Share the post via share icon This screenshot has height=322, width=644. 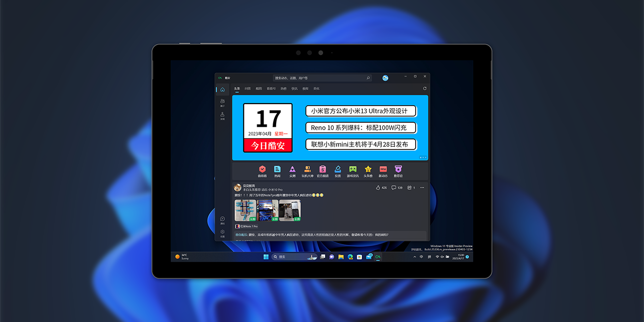coord(411,188)
